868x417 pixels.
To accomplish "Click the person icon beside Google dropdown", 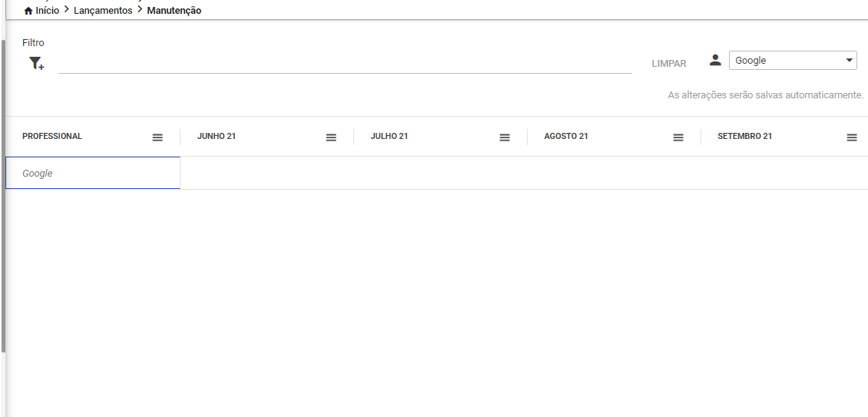I will (x=715, y=61).
